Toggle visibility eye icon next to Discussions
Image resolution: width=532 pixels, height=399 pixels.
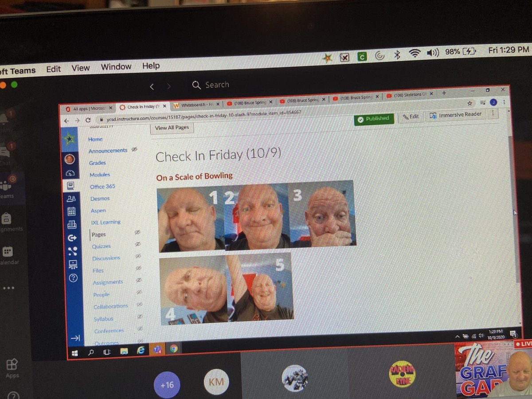[x=138, y=256]
